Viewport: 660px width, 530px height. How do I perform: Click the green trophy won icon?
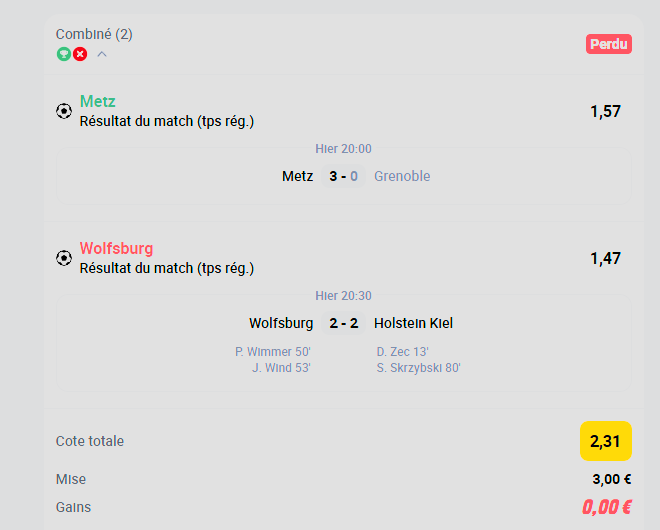[x=64, y=54]
